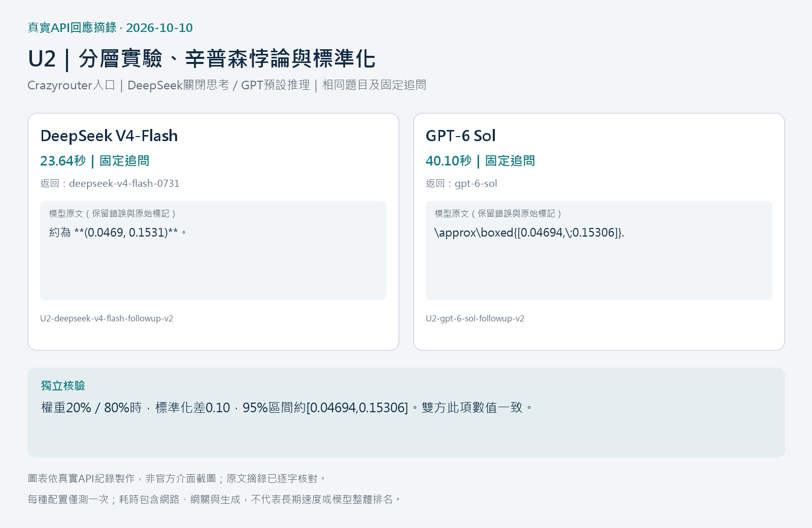Click '返回：gpt-6-sol' model label
Screen dimensions: 812x528
click(461, 183)
